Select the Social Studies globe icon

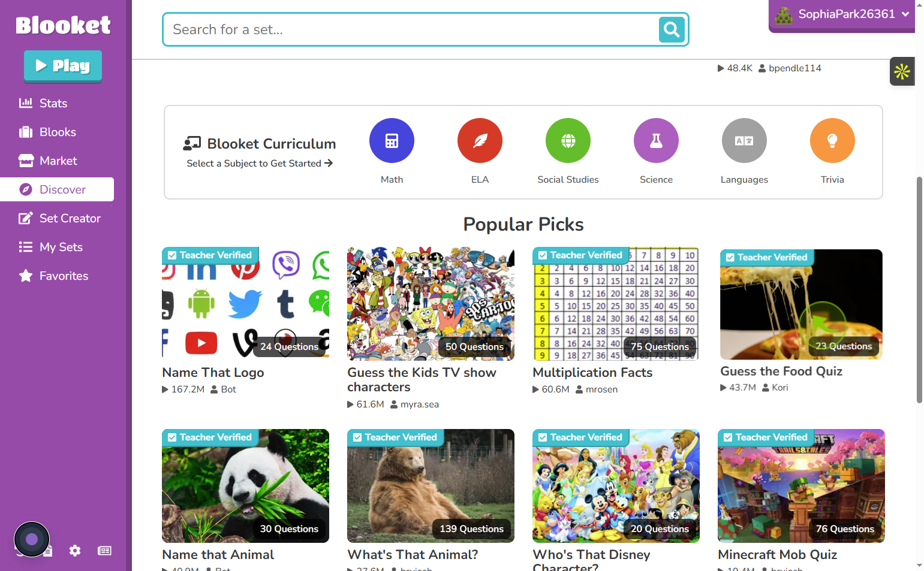[568, 141]
